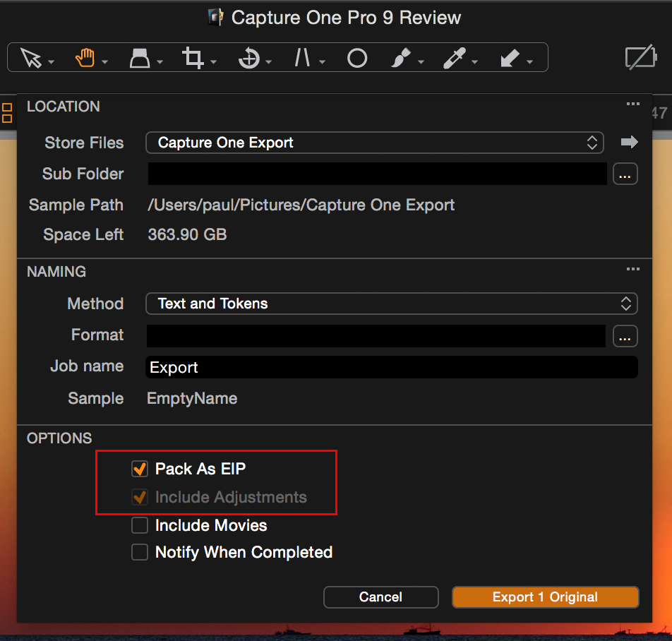672x641 pixels.
Task: Select the Draw Mask brush tool
Action: coord(401,58)
